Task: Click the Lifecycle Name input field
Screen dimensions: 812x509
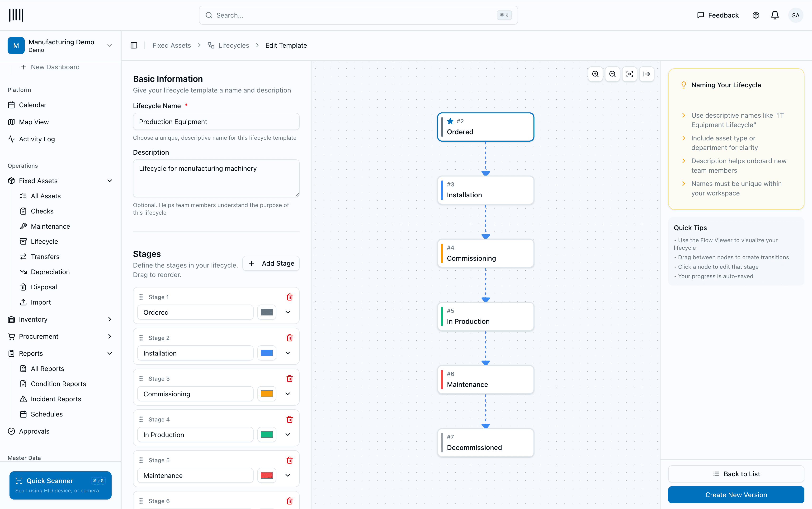Action: [216, 121]
